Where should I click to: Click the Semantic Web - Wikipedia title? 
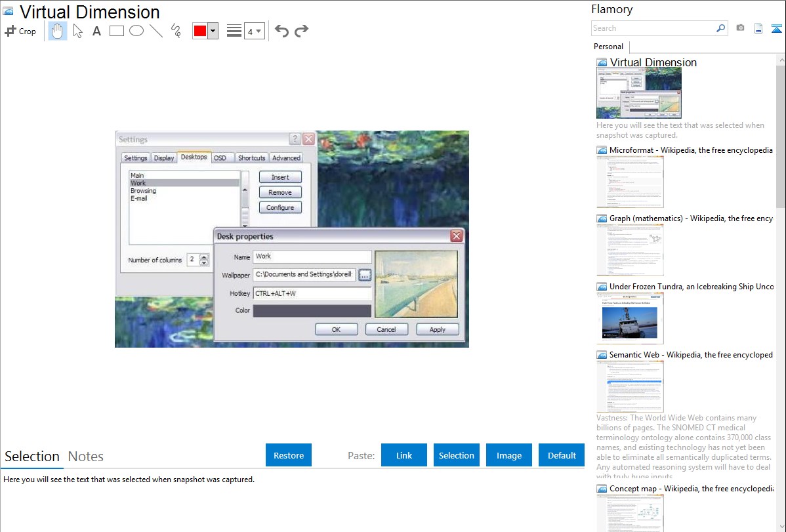[691, 354]
